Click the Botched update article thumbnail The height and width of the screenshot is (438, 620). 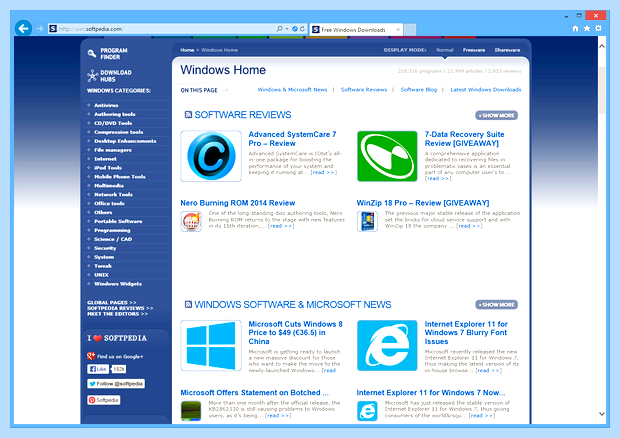click(x=191, y=411)
